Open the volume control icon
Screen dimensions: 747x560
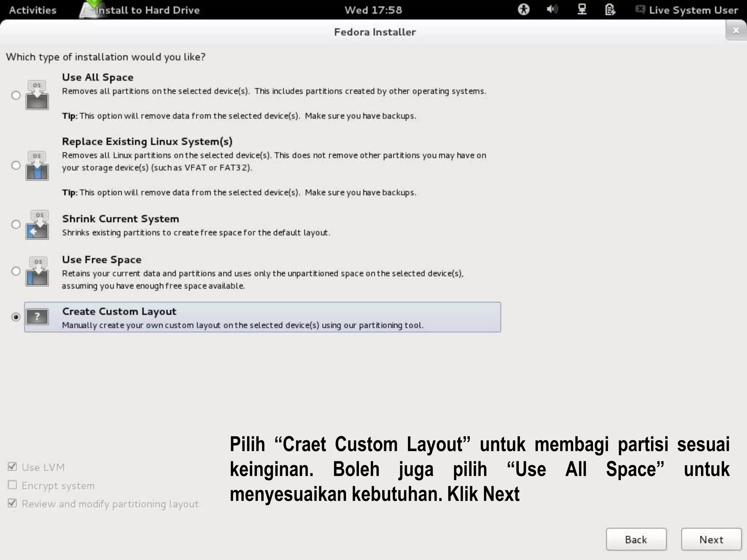pos(552,9)
